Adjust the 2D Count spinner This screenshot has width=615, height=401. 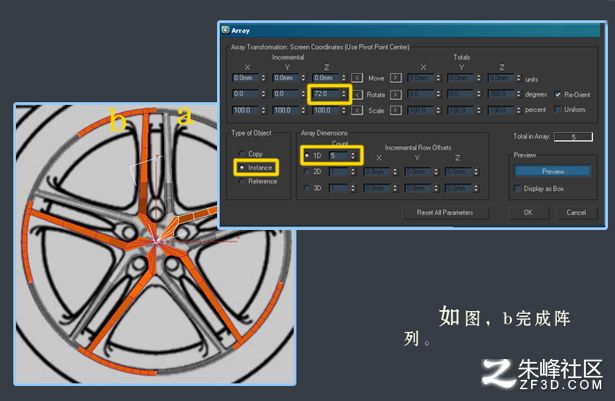(x=353, y=171)
